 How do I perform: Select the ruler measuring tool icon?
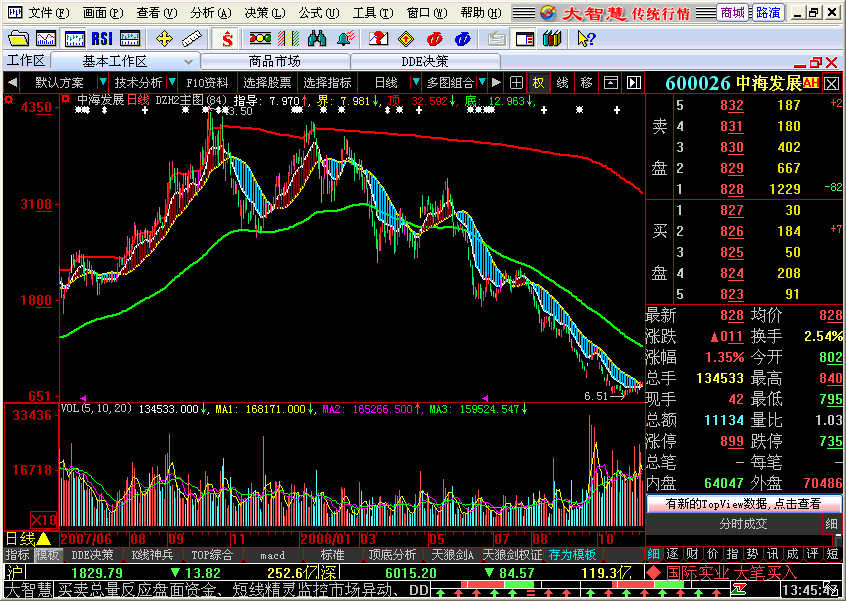coord(192,38)
